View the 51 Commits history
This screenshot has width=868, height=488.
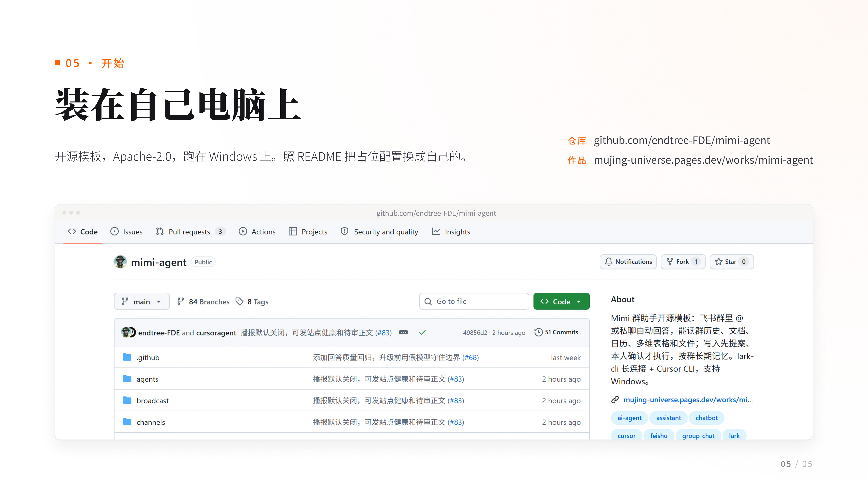[556, 332]
